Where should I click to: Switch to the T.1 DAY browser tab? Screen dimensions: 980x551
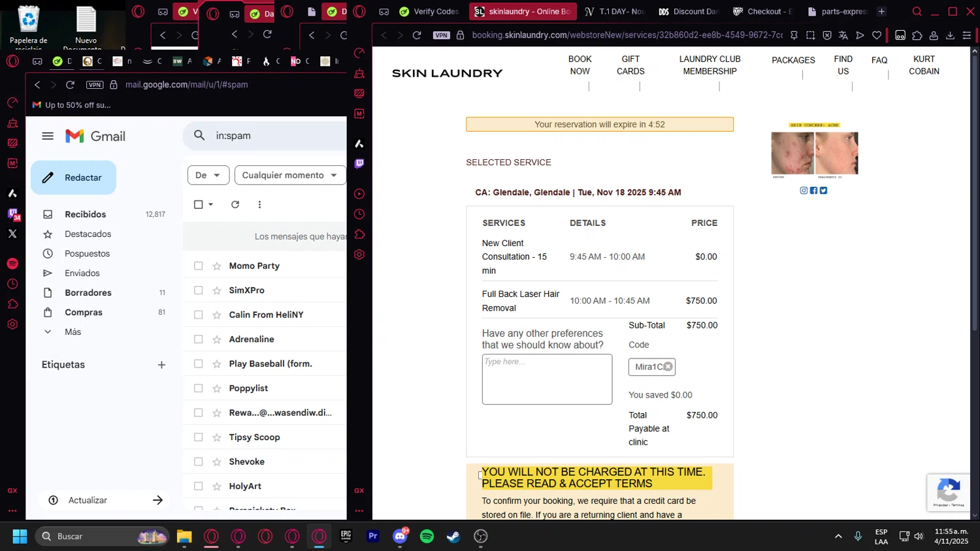tap(615, 12)
